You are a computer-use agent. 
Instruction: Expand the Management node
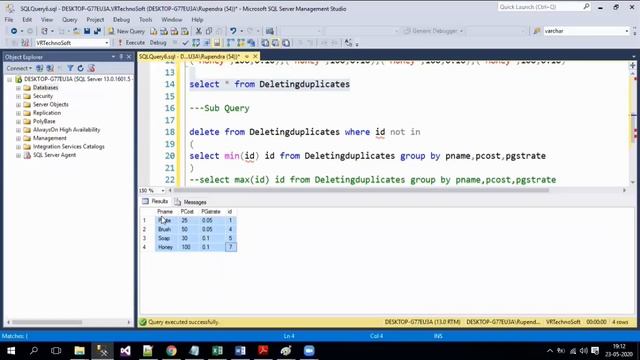tap(18, 138)
